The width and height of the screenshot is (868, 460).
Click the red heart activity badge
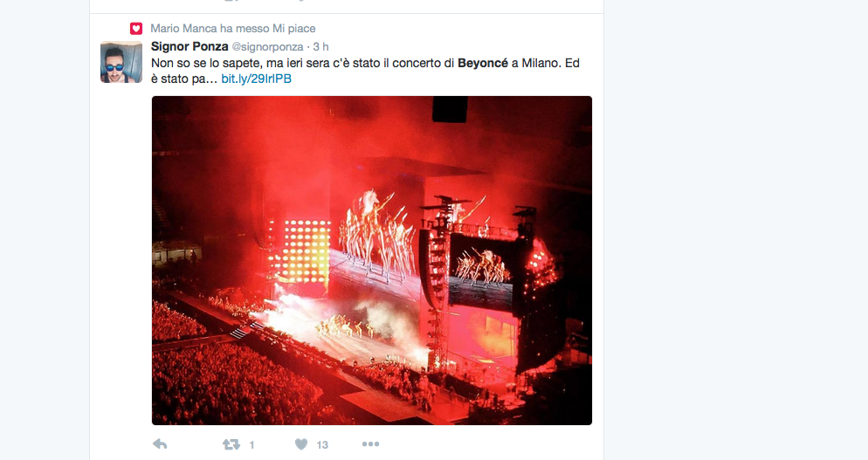pos(136,29)
